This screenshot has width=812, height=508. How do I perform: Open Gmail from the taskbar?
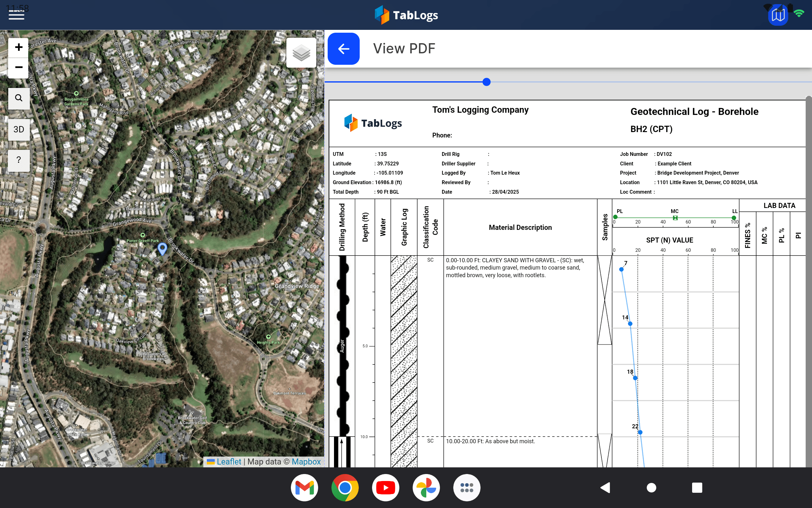(304, 487)
